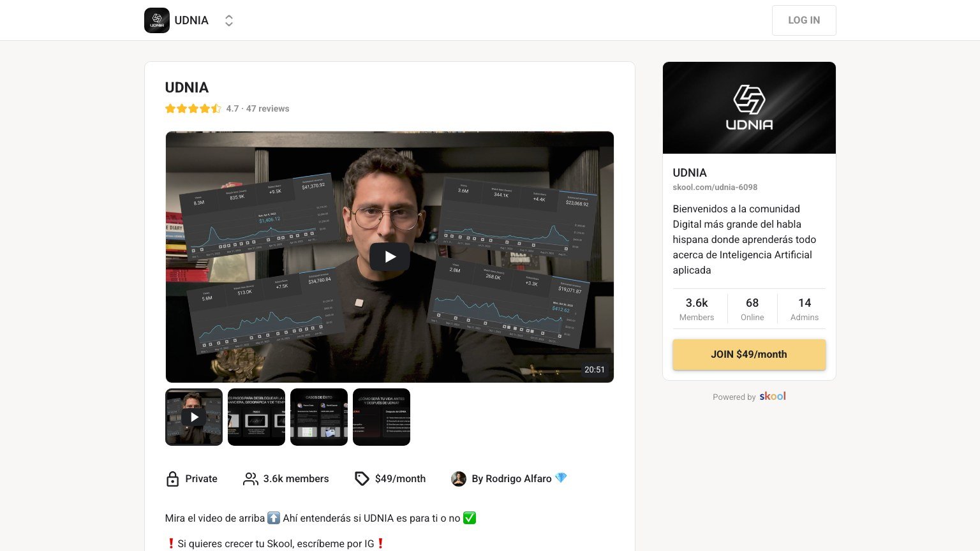Click the '$49/month' price label
Image resolution: width=980 pixels, height=551 pixels.
[400, 479]
